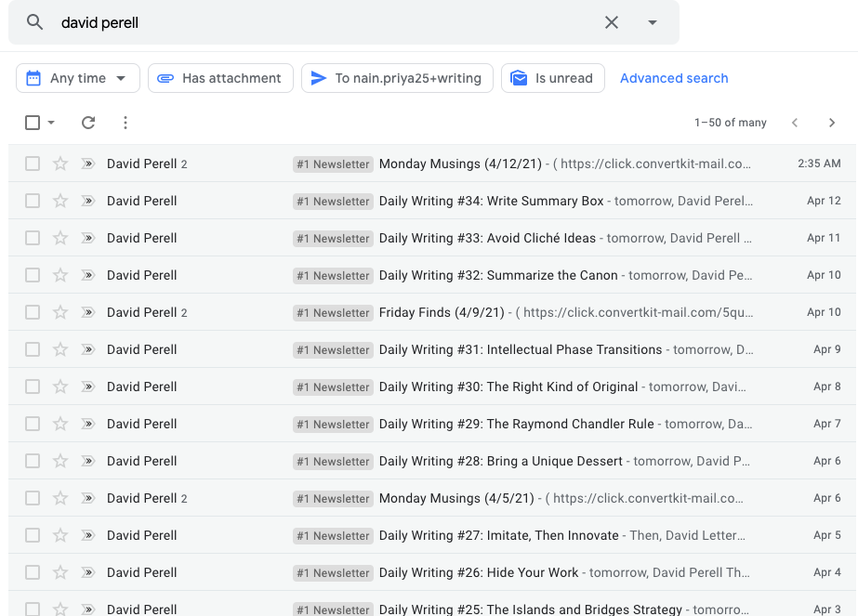Star the Monday Musings (4/5/21) email
Viewport: 858px width, 616px height.
60,498
